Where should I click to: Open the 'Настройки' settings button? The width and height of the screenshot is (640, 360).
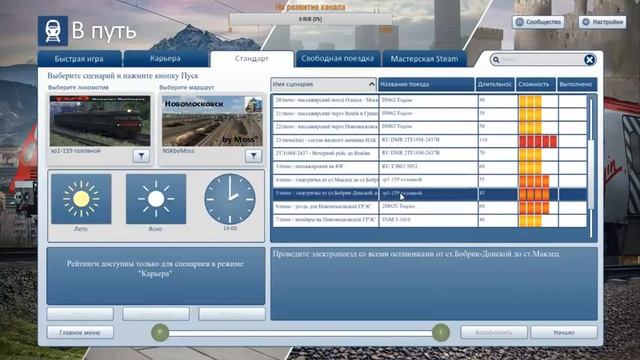(x=602, y=22)
